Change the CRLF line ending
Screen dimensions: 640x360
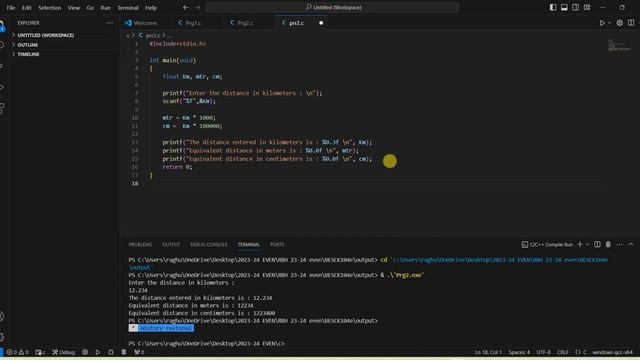pos(562,352)
